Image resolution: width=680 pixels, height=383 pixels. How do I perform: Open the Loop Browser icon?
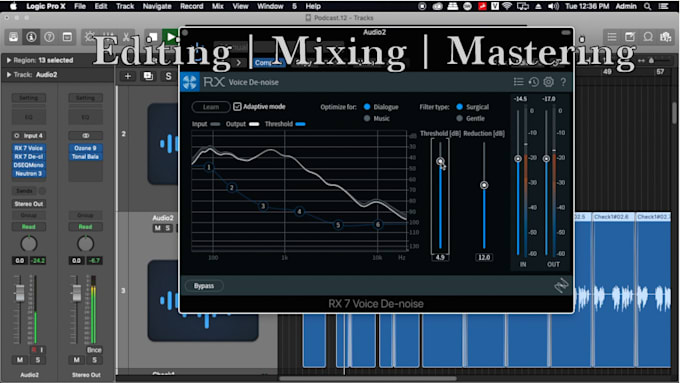tap(648, 37)
